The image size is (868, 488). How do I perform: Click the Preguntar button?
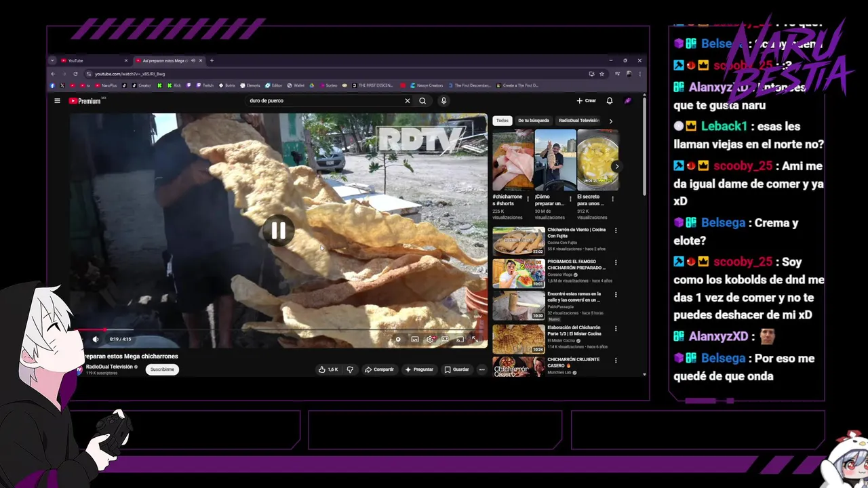tap(419, 369)
